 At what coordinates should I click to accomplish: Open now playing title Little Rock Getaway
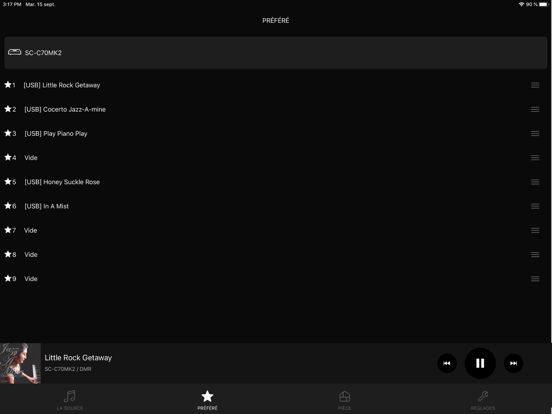click(78, 358)
